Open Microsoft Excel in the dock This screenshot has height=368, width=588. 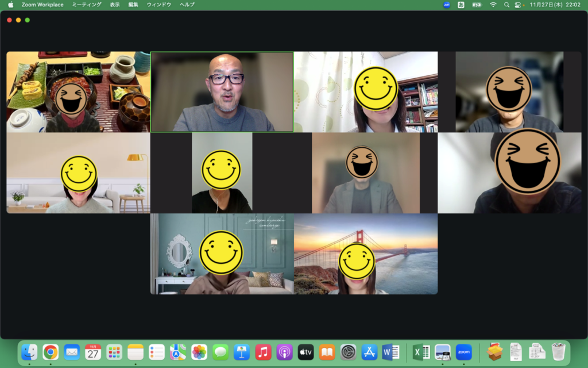421,352
